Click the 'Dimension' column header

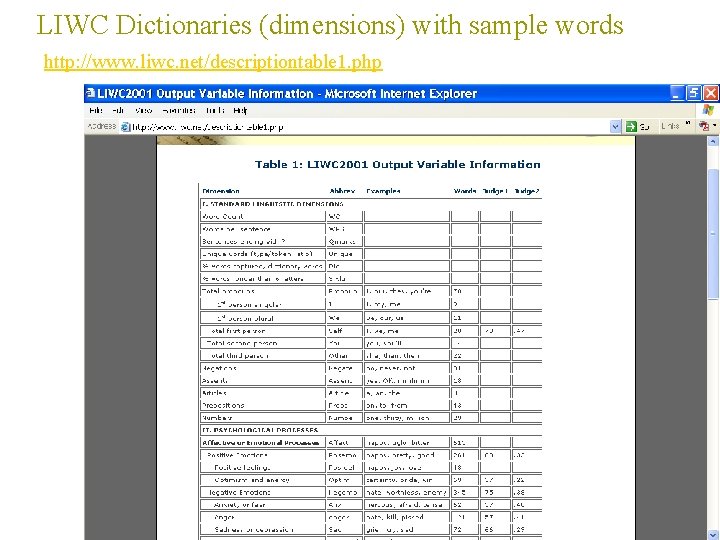[220, 191]
